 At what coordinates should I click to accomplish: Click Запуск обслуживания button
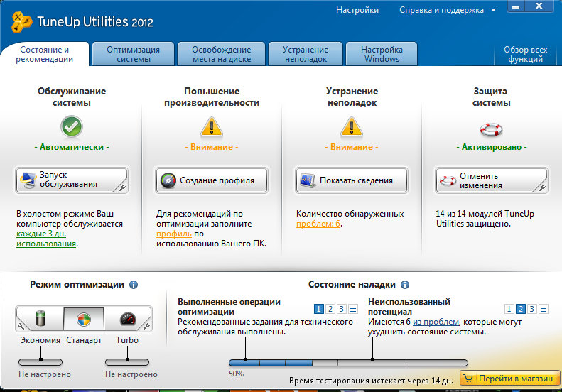click(x=72, y=180)
